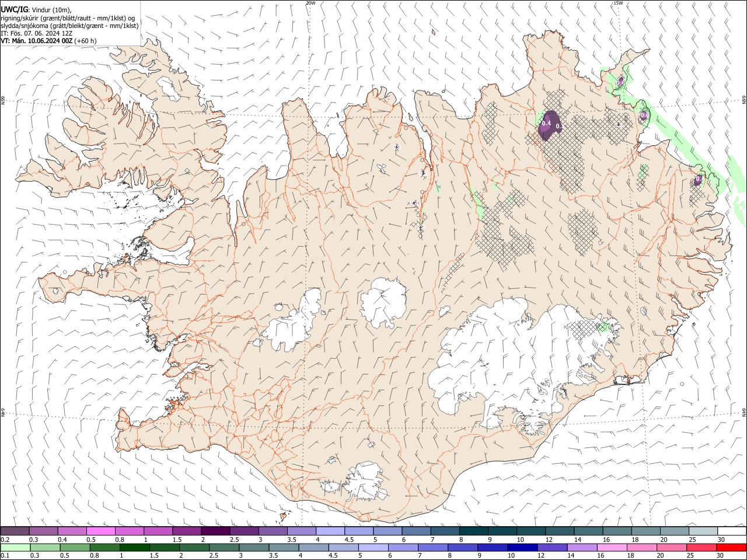Pick the lower-row swatch starting at 6
The width and height of the screenshot is (747, 560).
tap(403, 547)
